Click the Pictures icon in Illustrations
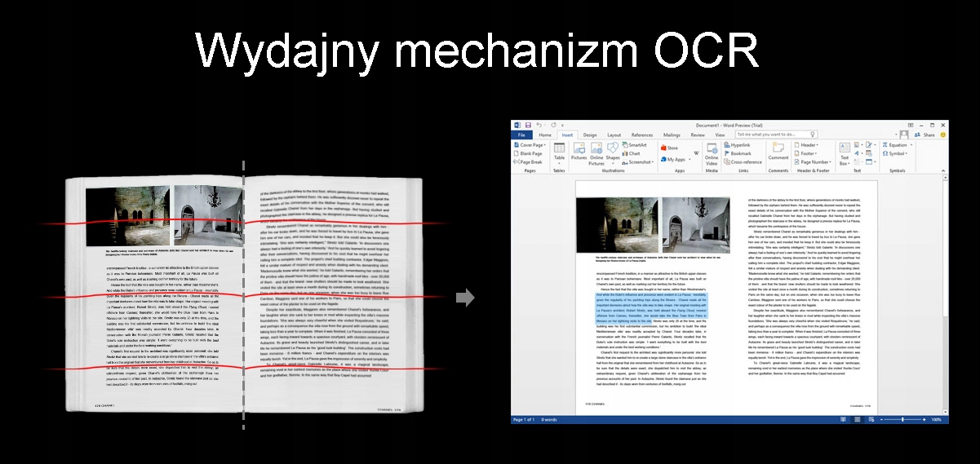 (579, 152)
